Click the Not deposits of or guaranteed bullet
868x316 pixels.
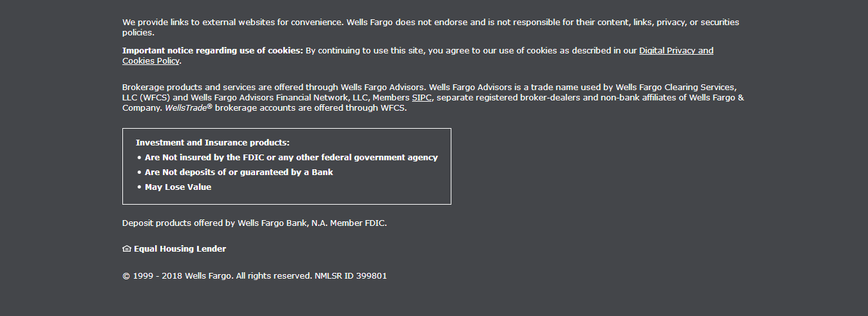click(x=239, y=172)
